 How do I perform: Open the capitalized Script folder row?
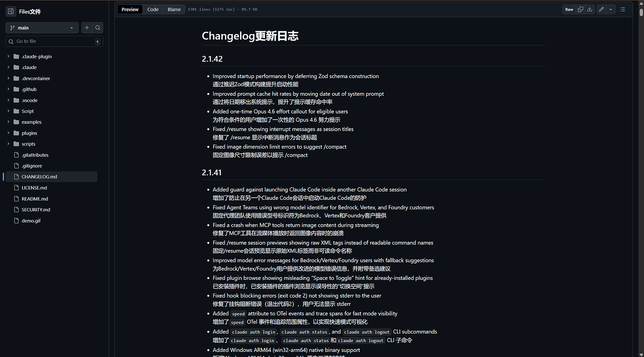point(50,111)
